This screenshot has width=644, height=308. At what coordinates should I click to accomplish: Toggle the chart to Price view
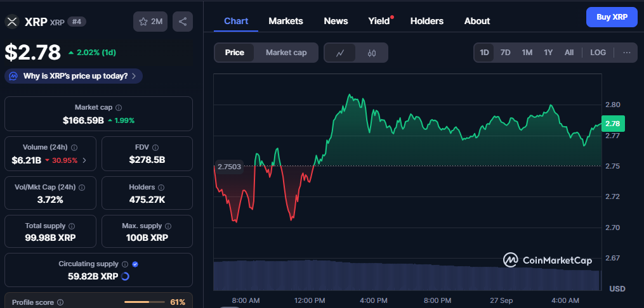tap(234, 53)
